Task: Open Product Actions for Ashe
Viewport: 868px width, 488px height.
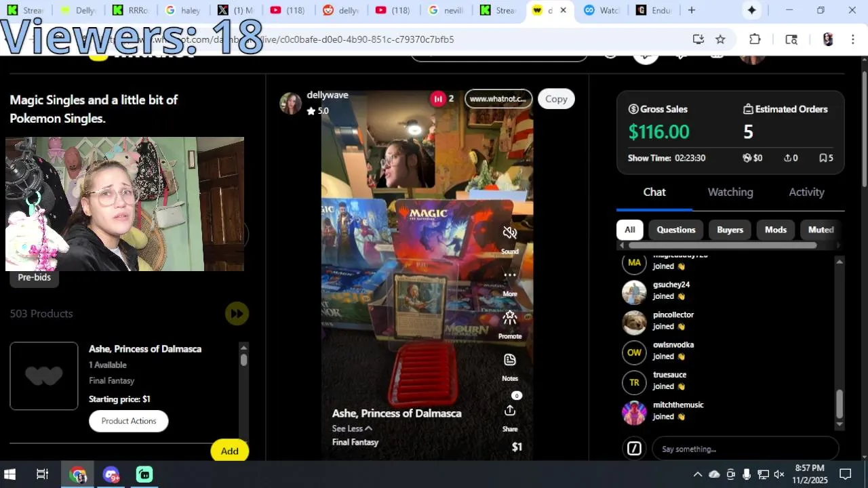Action: coord(129,421)
